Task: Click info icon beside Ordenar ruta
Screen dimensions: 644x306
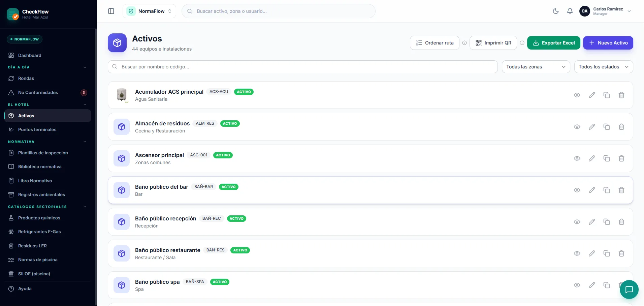Action: pyautogui.click(x=464, y=43)
